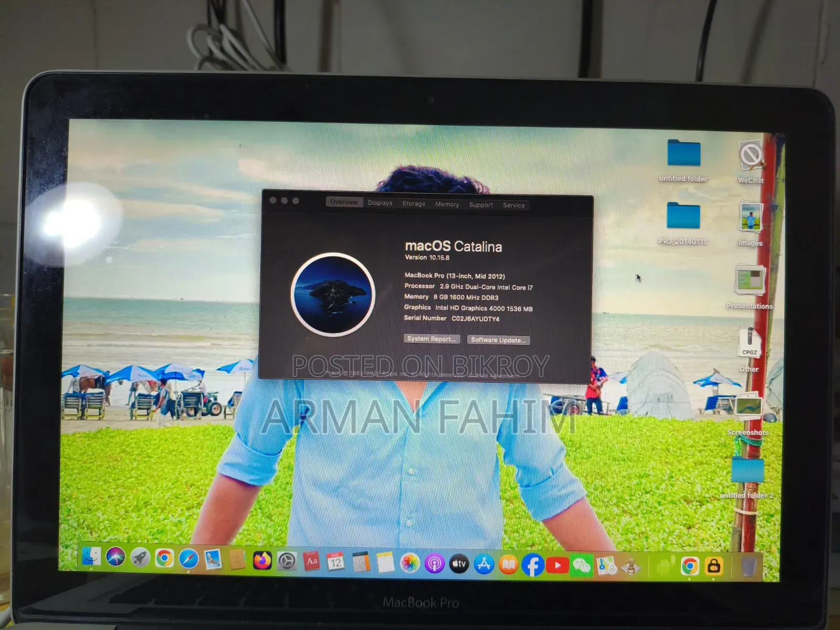Open Chrome icon beside the lock app

[690, 566]
